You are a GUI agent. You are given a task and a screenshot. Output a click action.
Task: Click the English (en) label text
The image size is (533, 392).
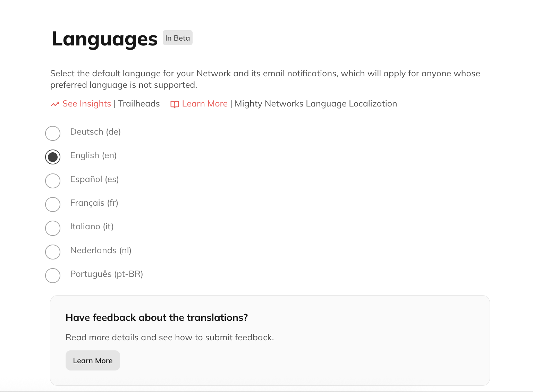pos(93,155)
